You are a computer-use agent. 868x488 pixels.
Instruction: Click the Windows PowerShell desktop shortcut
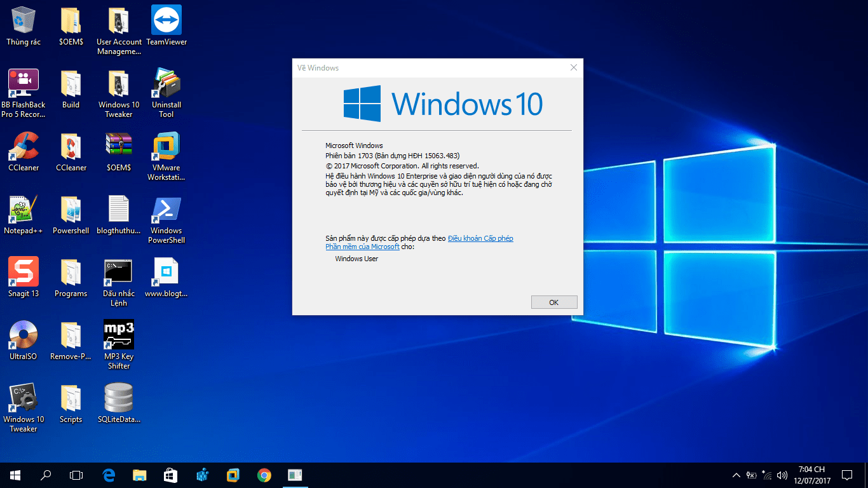[166, 210]
